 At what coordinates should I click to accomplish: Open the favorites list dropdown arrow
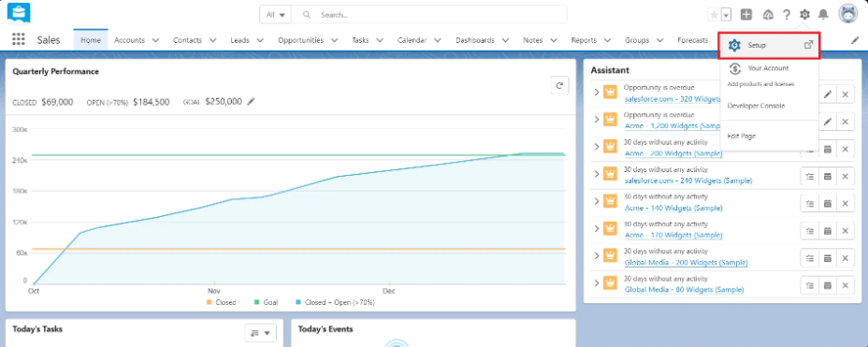(x=726, y=15)
